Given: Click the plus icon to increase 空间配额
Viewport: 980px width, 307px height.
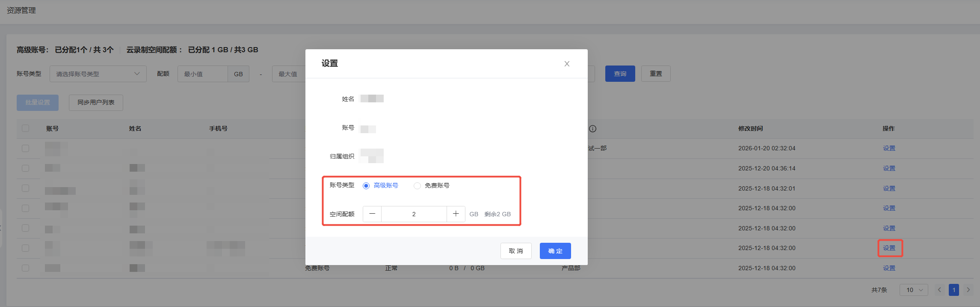Looking at the screenshot, I should 456,214.
